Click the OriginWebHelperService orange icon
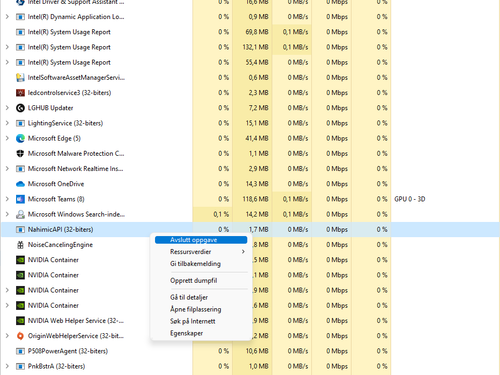The height and width of the screenshot is (375, 500). click(20, 336)
